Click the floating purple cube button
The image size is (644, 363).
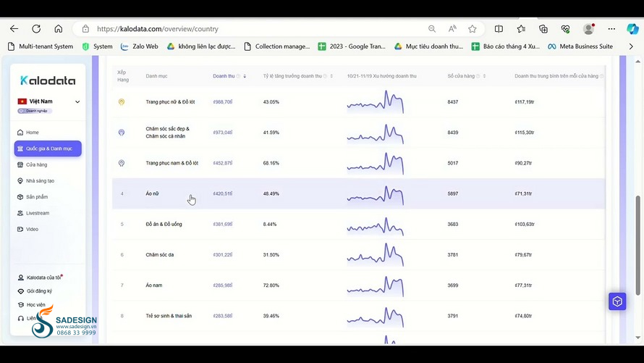[617, 301]
